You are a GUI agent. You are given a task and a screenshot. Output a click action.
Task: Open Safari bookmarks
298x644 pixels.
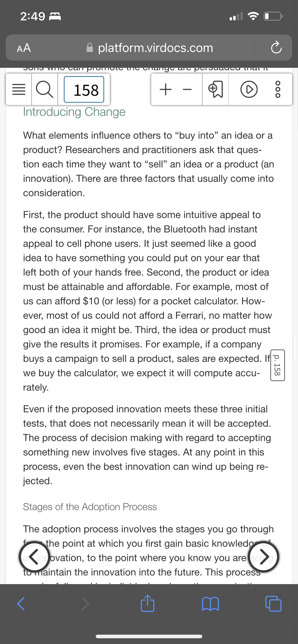pyautogui.click(x=210, y=604)
